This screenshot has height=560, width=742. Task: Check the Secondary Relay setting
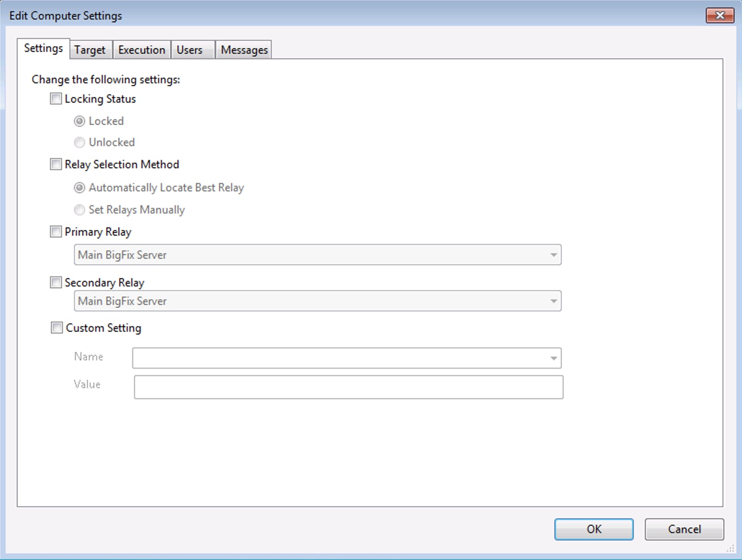(55, 282)
